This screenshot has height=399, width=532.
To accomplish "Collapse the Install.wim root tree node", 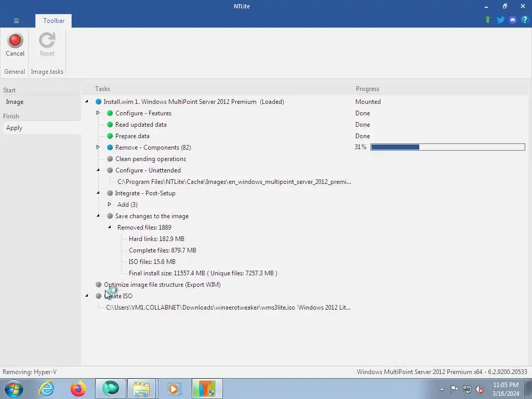I will tap(87, 101).
